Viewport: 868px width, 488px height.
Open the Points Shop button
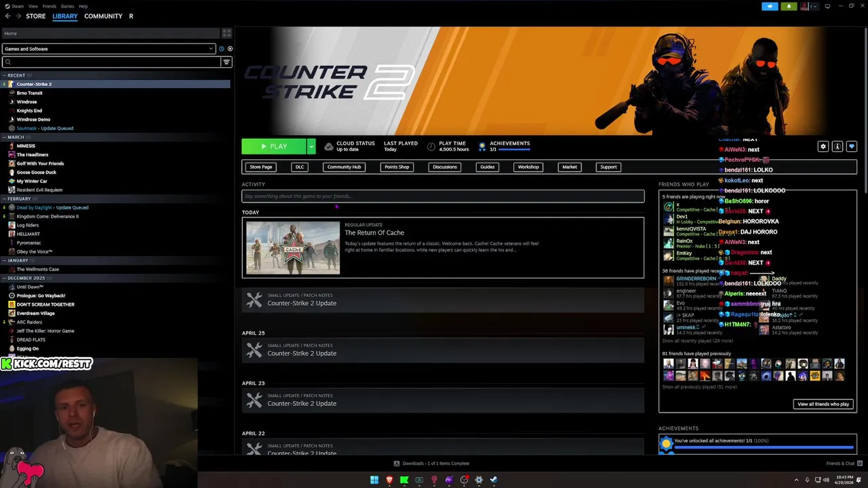click(x=397, y=167)
